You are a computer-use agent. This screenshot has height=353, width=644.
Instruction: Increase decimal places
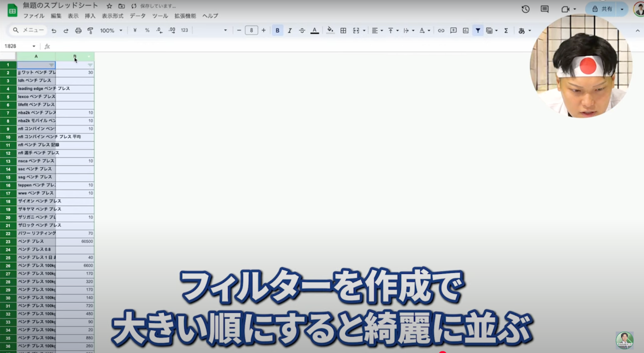pyautogui.click(x=172, y=31)
